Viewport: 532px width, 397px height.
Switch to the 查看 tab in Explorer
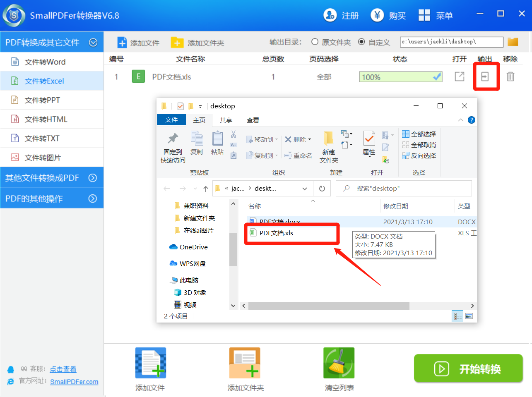tap(253, 120)
